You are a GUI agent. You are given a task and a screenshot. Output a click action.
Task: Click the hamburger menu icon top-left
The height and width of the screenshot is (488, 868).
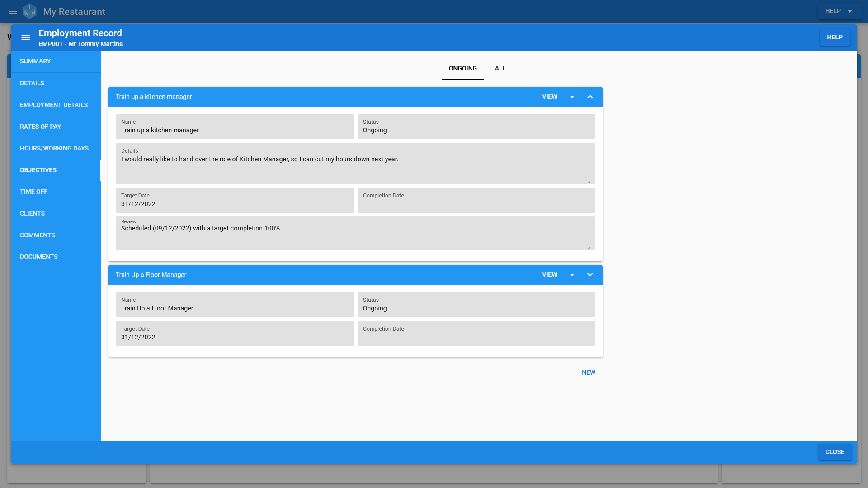13,11
